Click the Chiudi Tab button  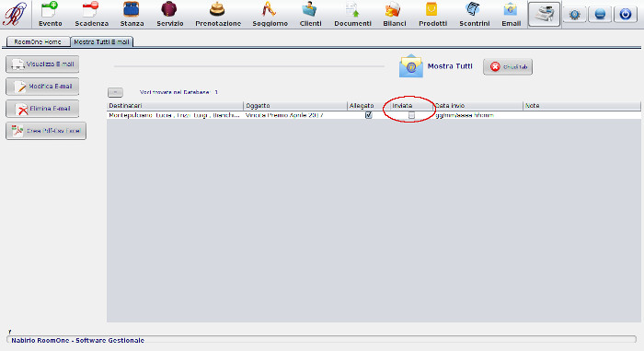tap(508, 66)
